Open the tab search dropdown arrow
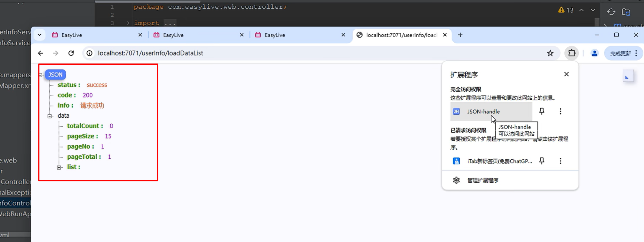Image resolution: width=644 pixels, height=242 pixels. [40, 35]
